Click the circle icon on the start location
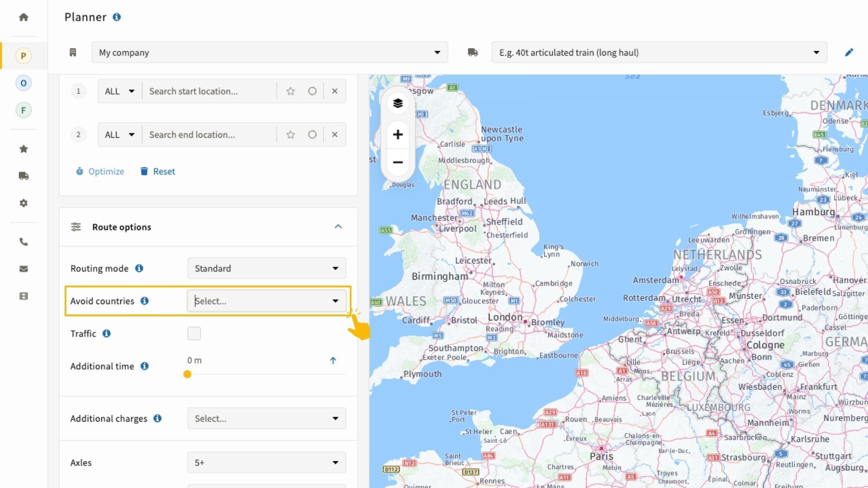This screenshot has height=488, width=868. (x=312, y=91)
